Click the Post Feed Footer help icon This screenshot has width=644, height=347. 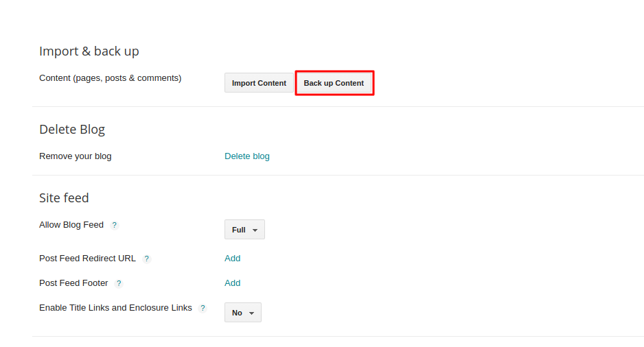coord(119,283)
